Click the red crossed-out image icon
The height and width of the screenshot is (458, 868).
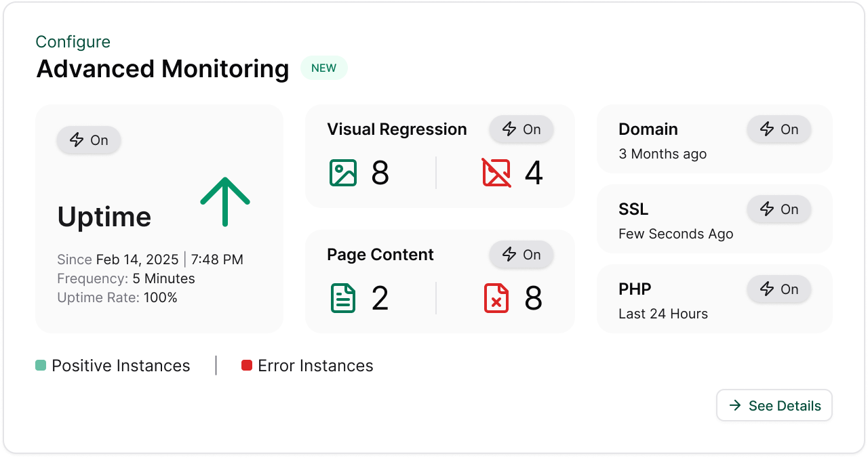pos(496,173)
